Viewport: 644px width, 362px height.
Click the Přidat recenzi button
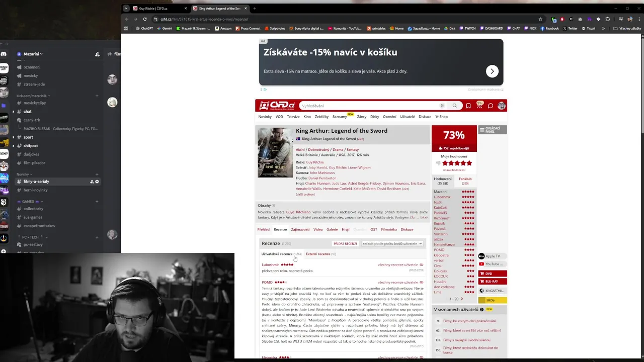345,243
